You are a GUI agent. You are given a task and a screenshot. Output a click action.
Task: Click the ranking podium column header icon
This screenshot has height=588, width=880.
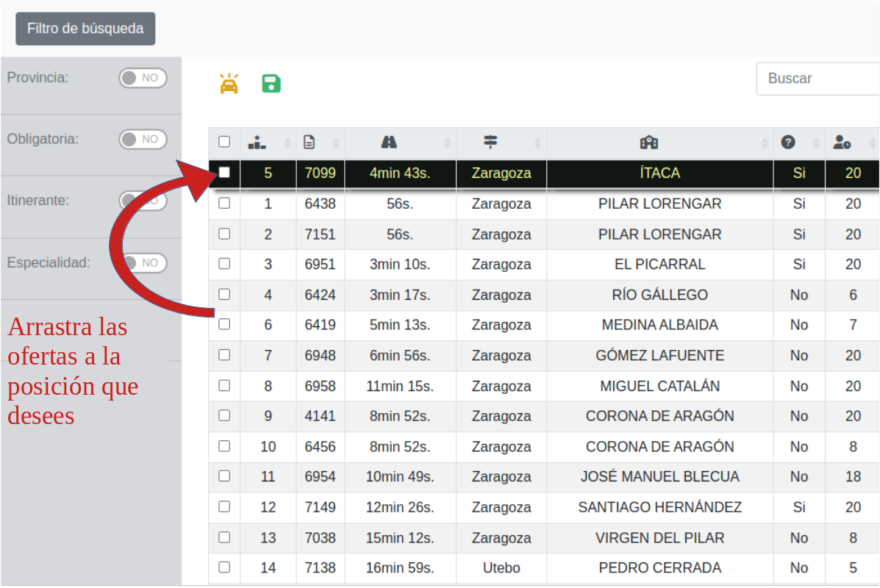[x=257, y=143]
